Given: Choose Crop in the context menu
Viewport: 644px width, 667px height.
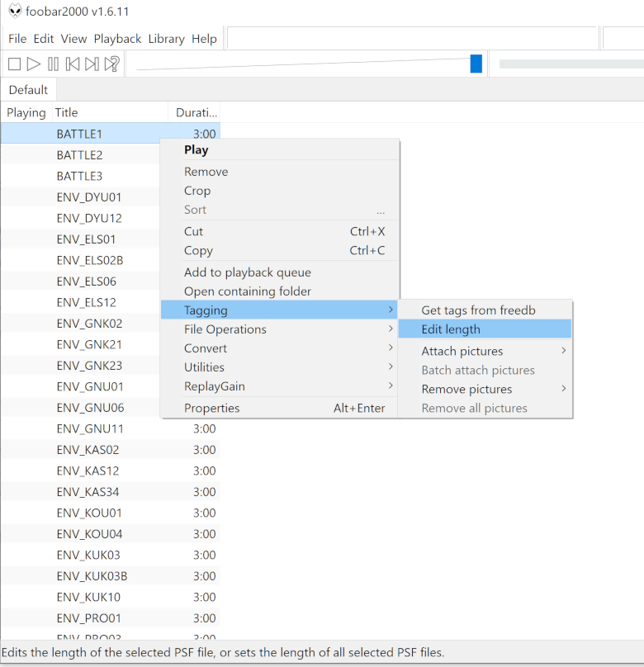Looking at the screenshot, I should tap(280, 191).
